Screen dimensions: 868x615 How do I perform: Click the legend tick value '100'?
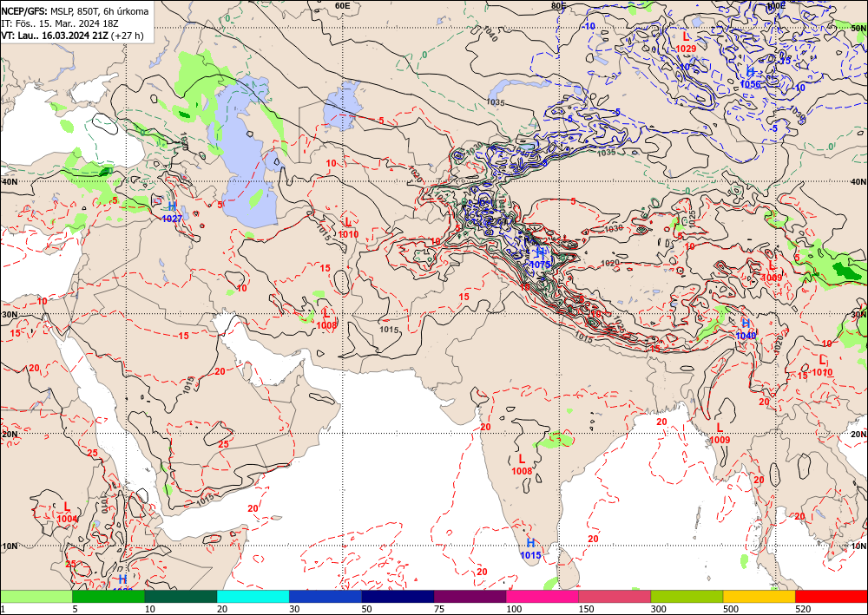tap(514, 609)
